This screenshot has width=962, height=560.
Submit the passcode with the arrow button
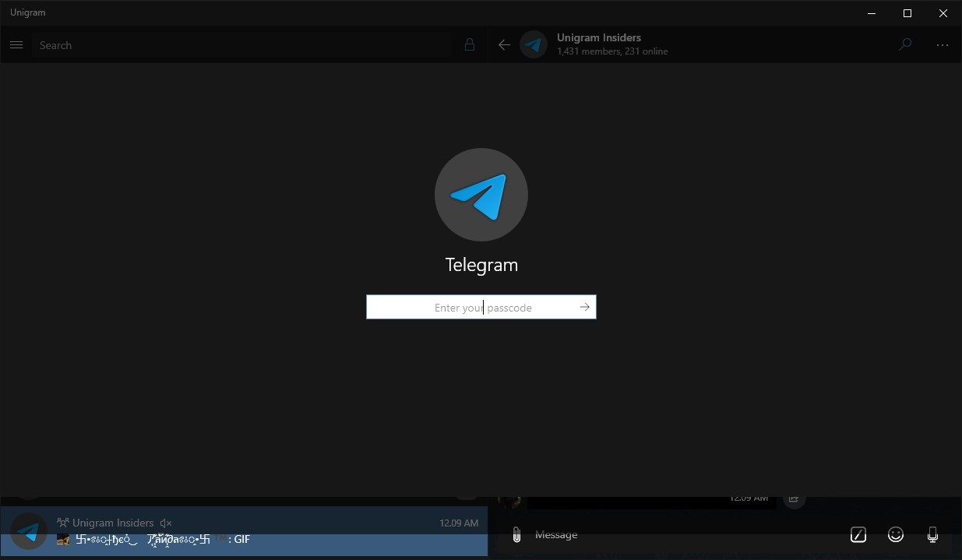pyautogui.click(x=584, y=307)
